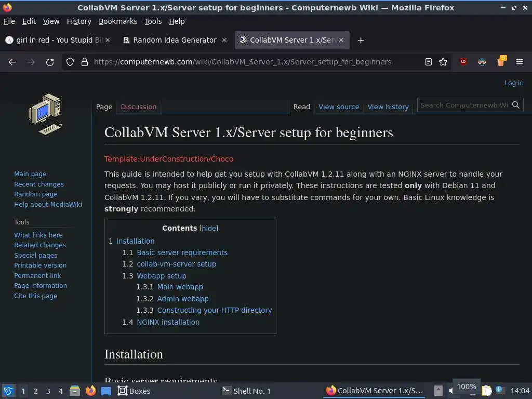Screen dimensions: 532x399
Task: Click the Computernewb wiki computer logo
Action: (x=46, y=114)
